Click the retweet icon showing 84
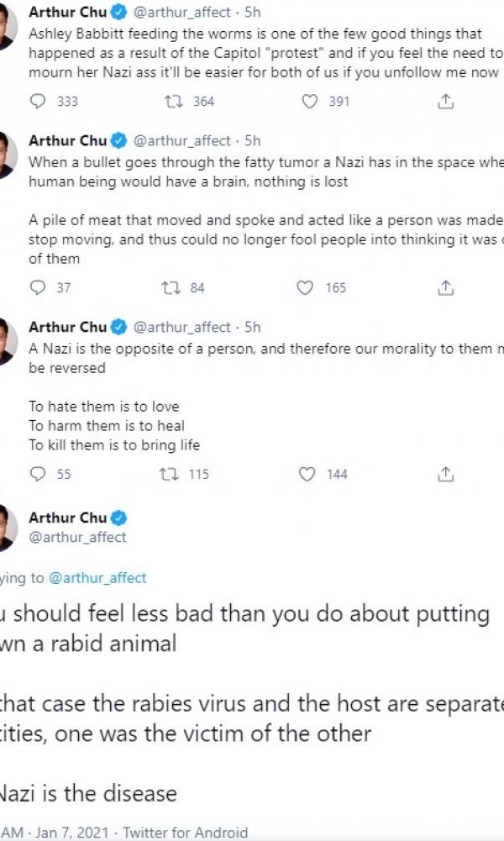Image resolution: width=504 pixels, height=841 pixels. coord(171,288)
